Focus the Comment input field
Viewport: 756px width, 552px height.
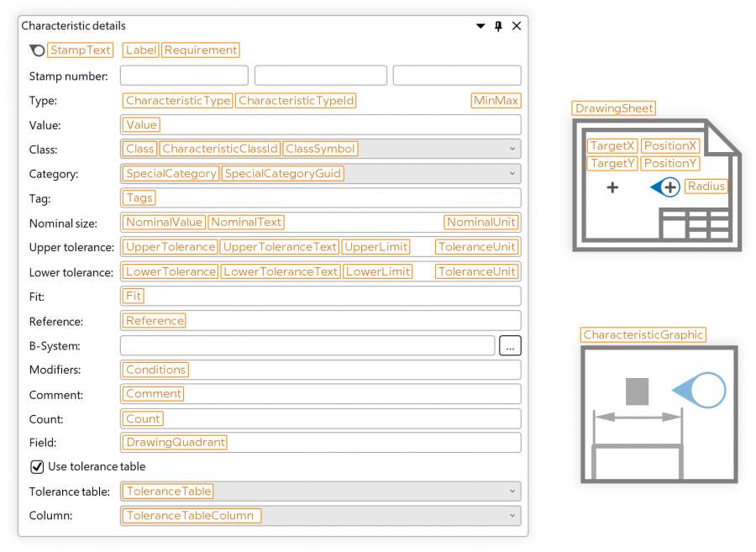click(321, 394)
